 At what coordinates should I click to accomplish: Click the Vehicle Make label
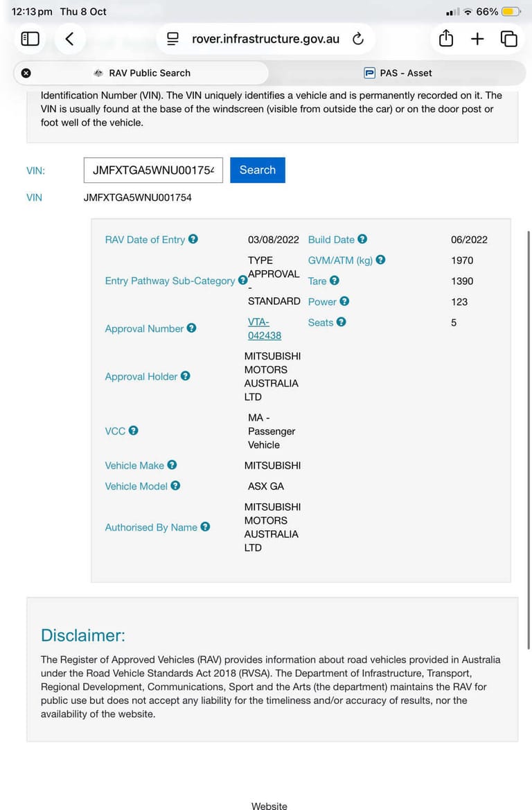134,466
